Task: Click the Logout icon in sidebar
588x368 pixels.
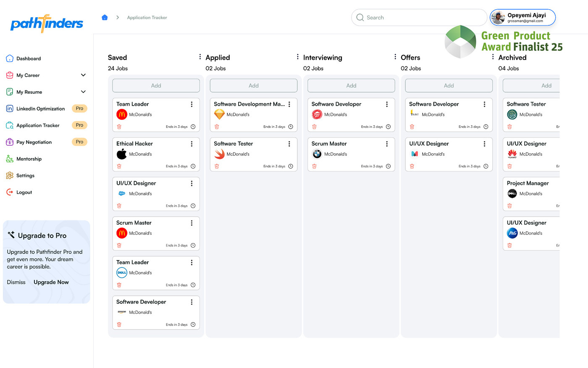Action: click(x=10, y=192)
